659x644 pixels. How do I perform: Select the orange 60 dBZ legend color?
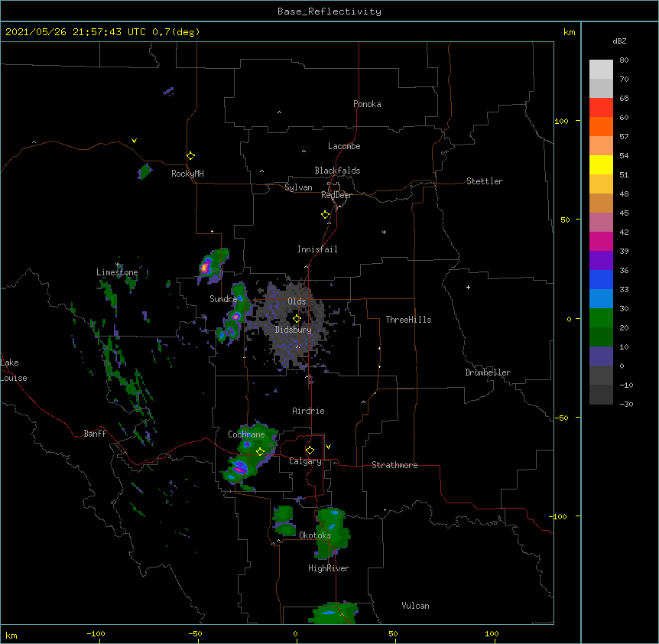(601, 126)
